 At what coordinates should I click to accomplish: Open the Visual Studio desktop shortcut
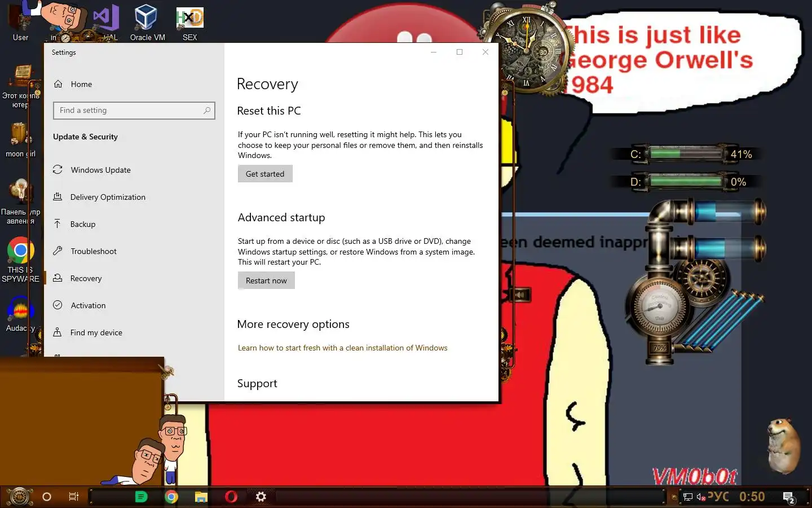107,23
